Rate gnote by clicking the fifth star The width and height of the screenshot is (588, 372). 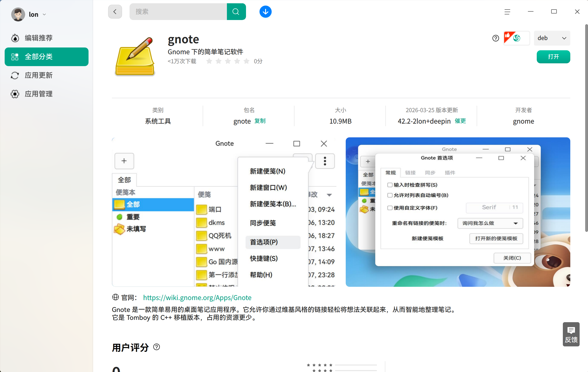click(246, 61)
